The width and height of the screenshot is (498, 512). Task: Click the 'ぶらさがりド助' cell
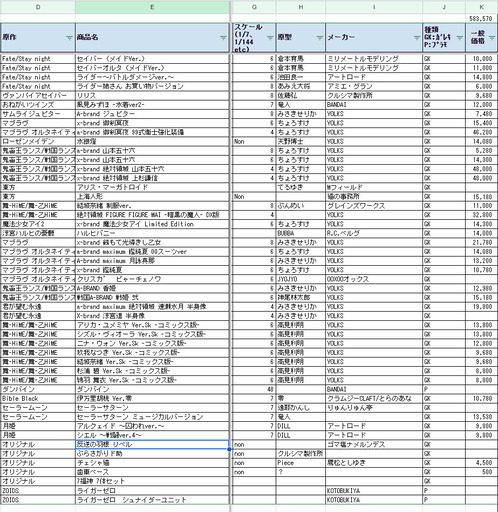[152, 454]
